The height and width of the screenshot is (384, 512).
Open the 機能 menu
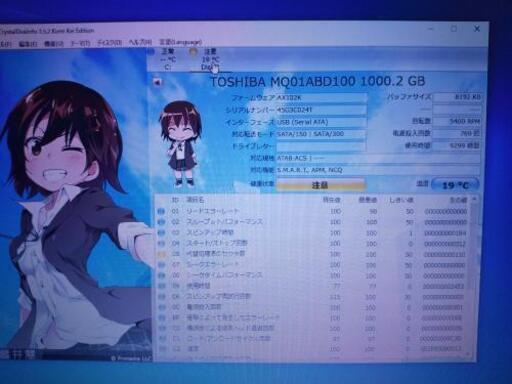coord(54,44)
